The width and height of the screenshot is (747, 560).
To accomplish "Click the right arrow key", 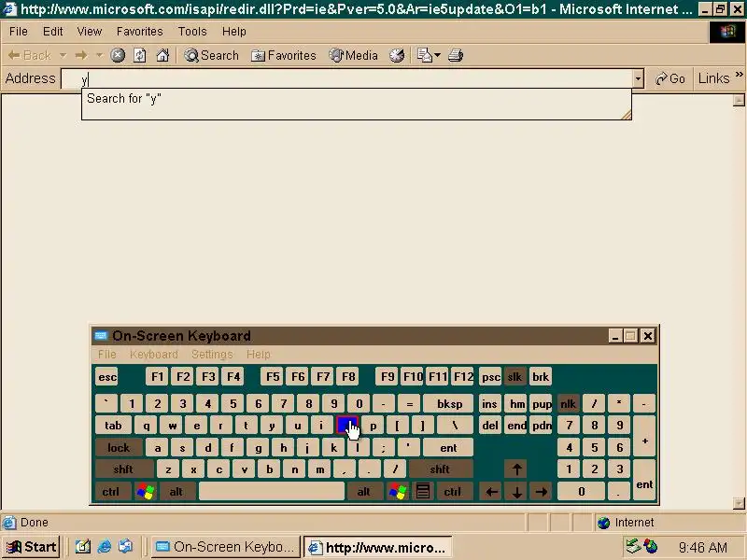I will tap(542, 492).
